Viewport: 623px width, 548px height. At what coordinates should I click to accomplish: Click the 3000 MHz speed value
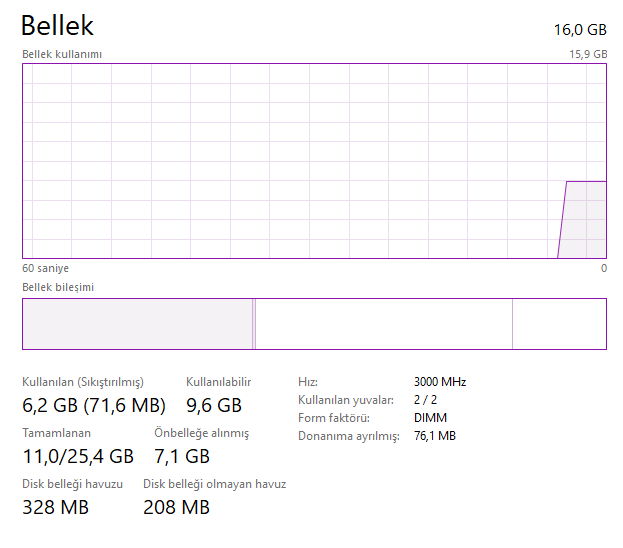click(440, 382)
